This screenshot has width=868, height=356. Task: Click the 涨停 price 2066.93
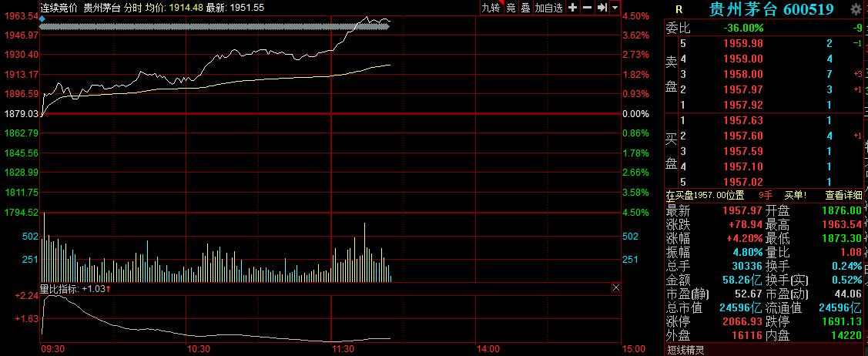[743, 321]
